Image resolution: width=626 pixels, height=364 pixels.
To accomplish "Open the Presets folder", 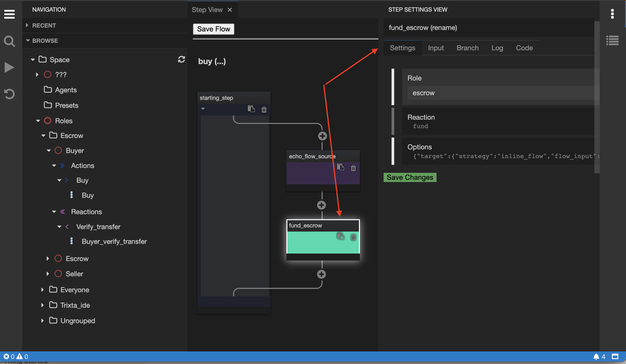I will tap(66, 105).
